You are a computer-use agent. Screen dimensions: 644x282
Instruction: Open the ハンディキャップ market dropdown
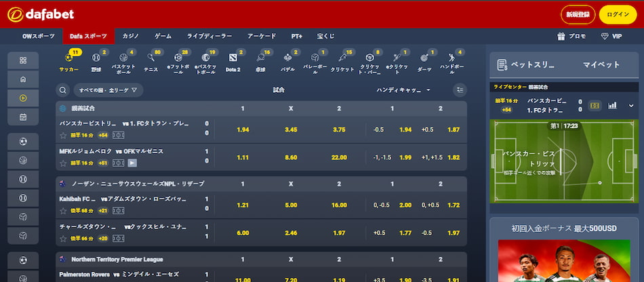(404, 90)
